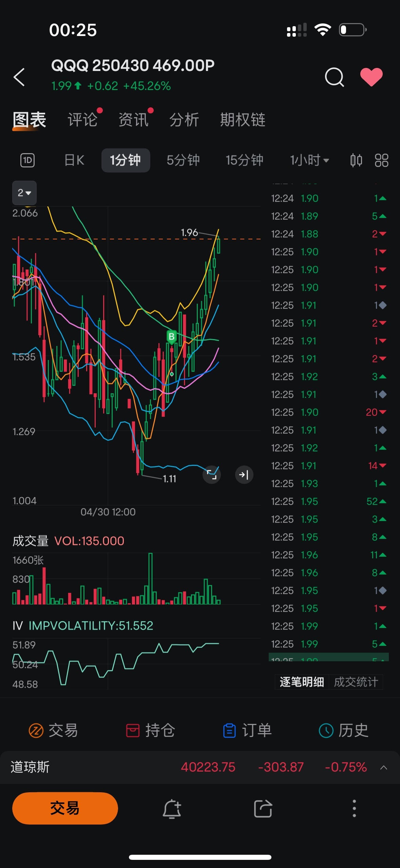Tap the orange 交易 button
Image resolution: width=400 pixels, height=868 pixels.
point(65,808)
